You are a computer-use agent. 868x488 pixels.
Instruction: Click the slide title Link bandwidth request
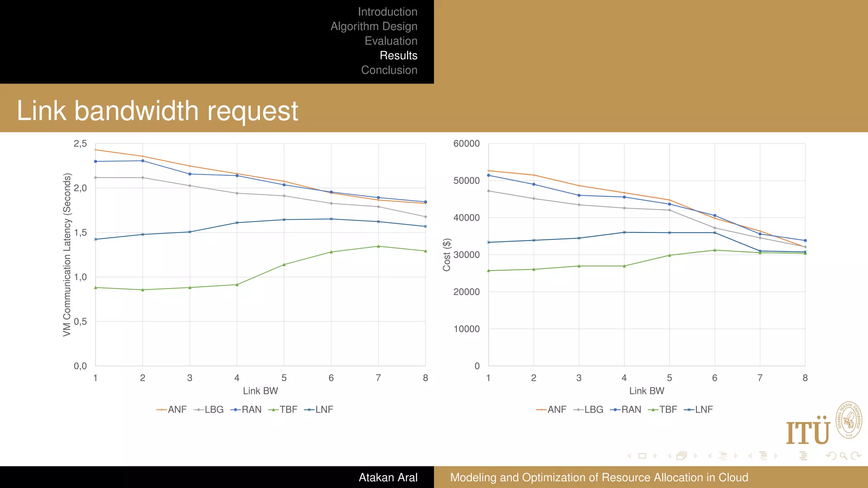tap(157, 111)
